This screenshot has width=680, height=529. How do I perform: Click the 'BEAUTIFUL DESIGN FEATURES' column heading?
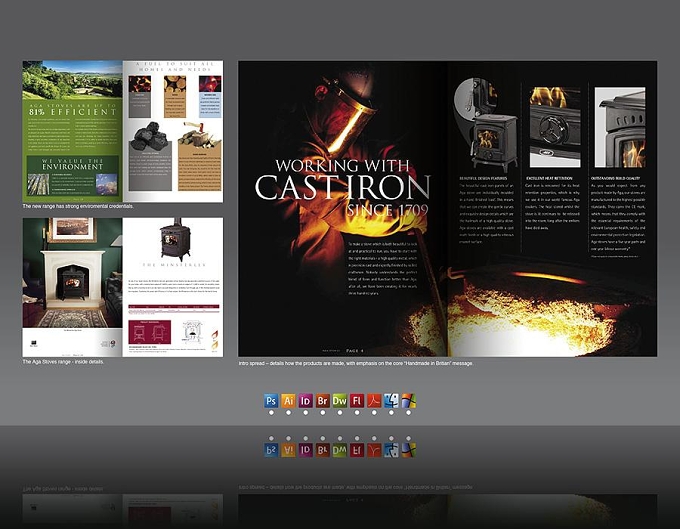483,178
